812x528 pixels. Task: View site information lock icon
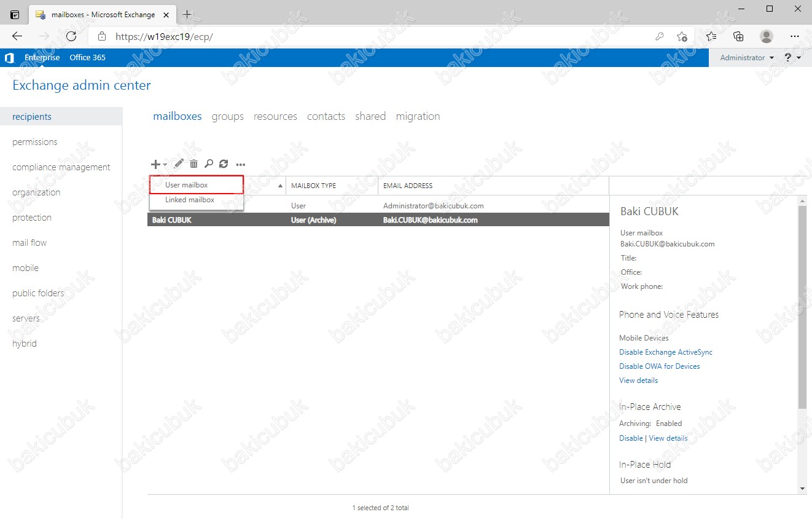point(102,36)
